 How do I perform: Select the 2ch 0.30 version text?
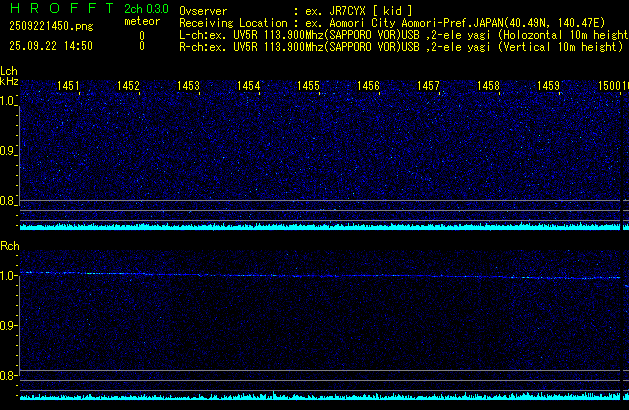coord(146,8)
